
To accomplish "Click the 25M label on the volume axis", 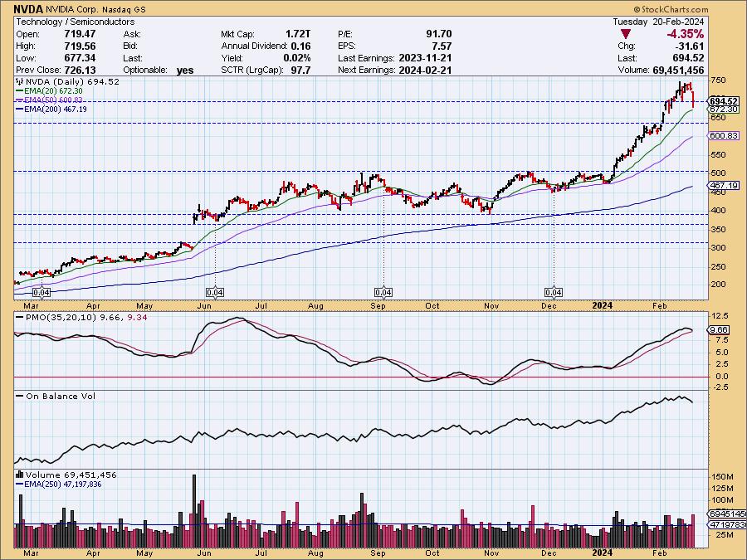I will tap(724, 535).
